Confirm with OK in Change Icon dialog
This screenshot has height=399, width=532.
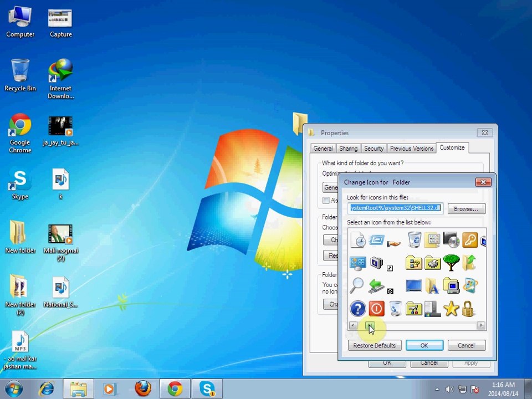[x=424, y=345]
